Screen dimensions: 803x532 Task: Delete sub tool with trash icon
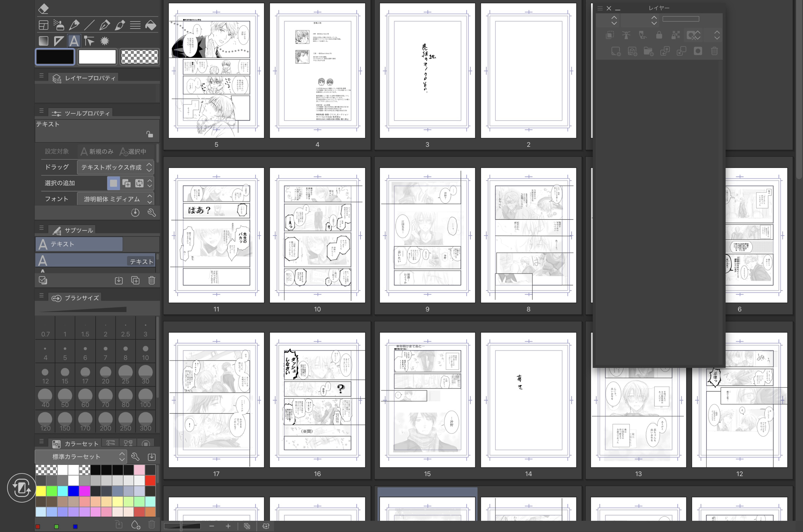[x=151, y=280]
